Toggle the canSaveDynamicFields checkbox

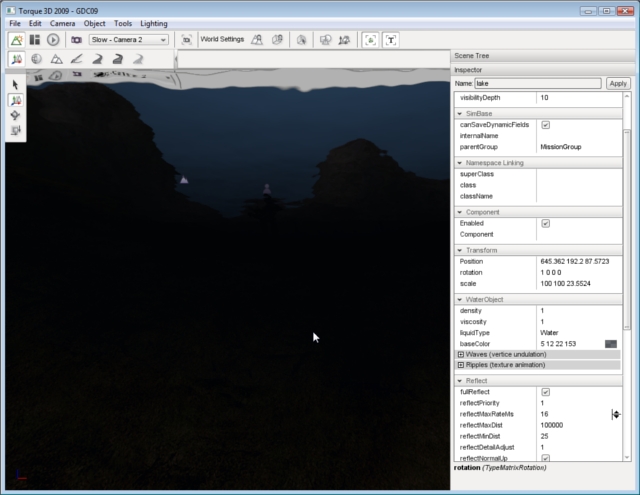[x=545, y=125]
